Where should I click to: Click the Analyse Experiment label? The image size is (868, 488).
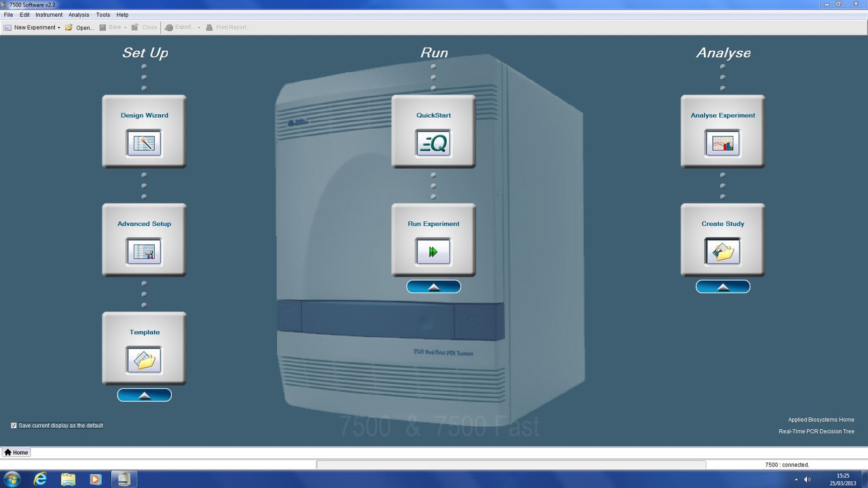(723, 115)
